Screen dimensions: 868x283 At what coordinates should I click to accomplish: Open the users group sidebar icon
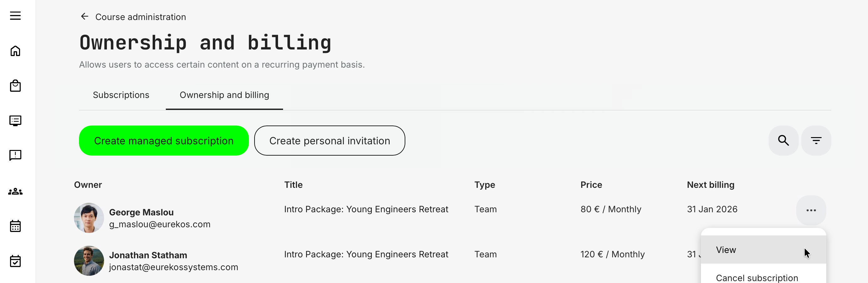[x=15, y=192]
